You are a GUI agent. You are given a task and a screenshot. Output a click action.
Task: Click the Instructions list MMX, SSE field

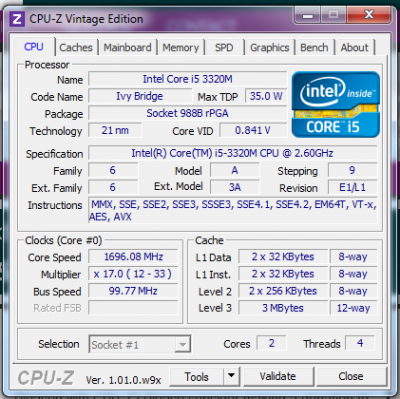coord(233,210)
